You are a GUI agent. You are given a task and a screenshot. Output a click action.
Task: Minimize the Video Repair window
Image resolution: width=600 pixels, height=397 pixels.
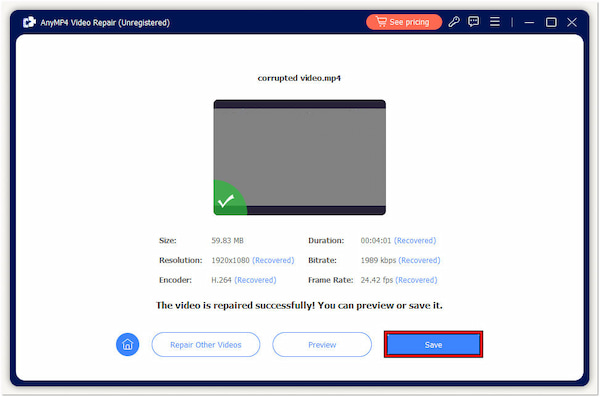[x=529, y=23]
